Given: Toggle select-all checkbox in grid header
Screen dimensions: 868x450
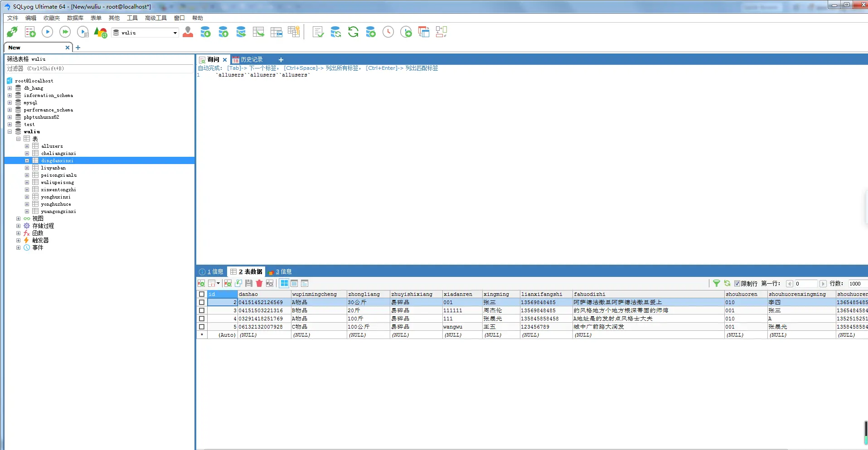Looking at the screenshot, I should 202,295.
